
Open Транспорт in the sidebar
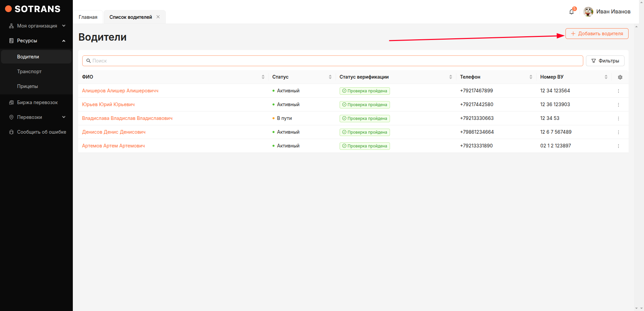[30, 72]
